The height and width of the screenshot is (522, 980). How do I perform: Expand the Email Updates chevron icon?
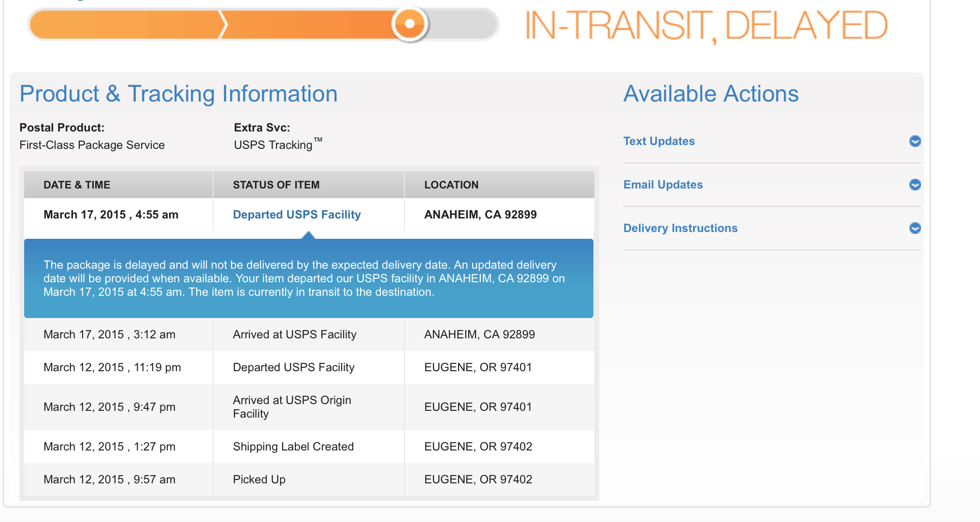915,185
